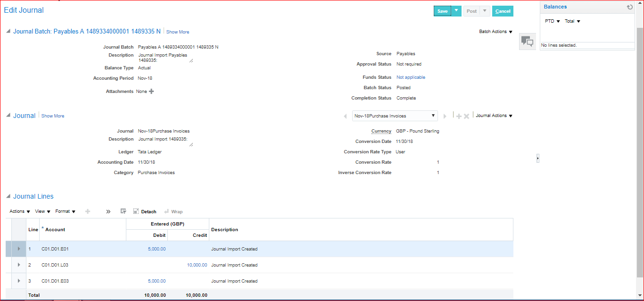Viewport: 644px width, 301px height.
Task: Open the Journal Actions menu
Action: point(494,116)
